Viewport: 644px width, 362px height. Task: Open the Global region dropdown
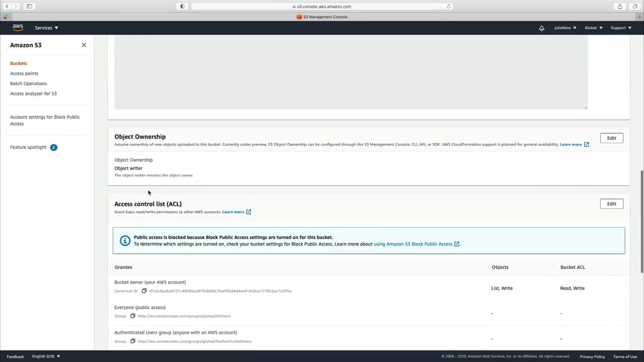pyautogui.click(x=593, y=28)
